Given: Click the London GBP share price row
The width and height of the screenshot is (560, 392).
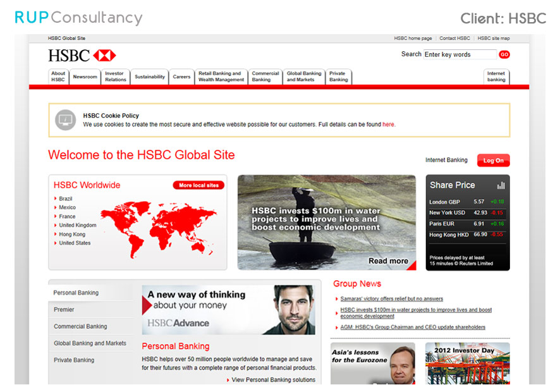Looking at the screenshot, I should pyautogui.click(x=467, y=202).
